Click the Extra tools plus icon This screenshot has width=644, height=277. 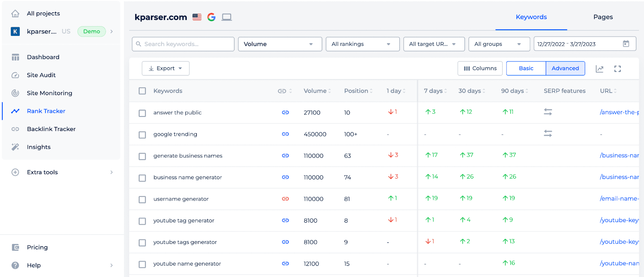(15, 172)
